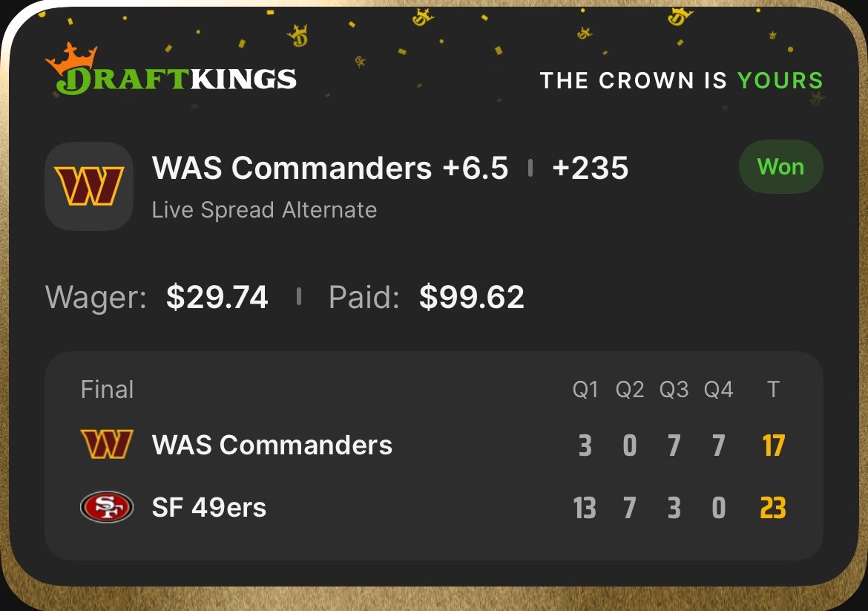Click the small Commanders logo in scoreboard

coord(107,444)
